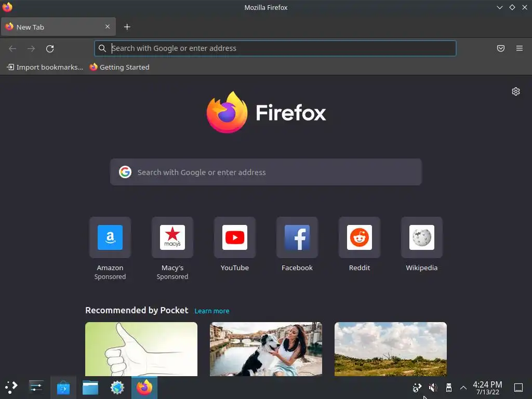Open the thumbs-up Pocket story thumbnail

pyautogui.click(x=141, y=349)
